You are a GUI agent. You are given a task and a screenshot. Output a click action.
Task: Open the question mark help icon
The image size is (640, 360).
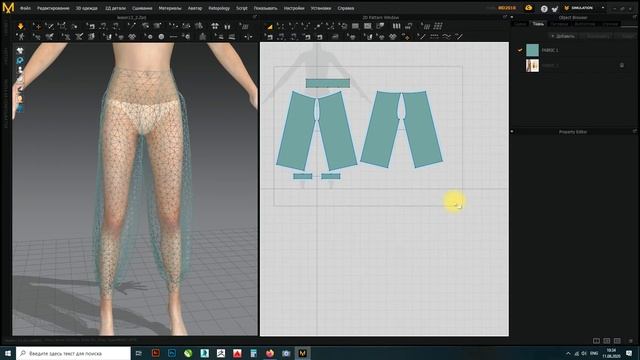pyautogui.click(x=544, y=8)
